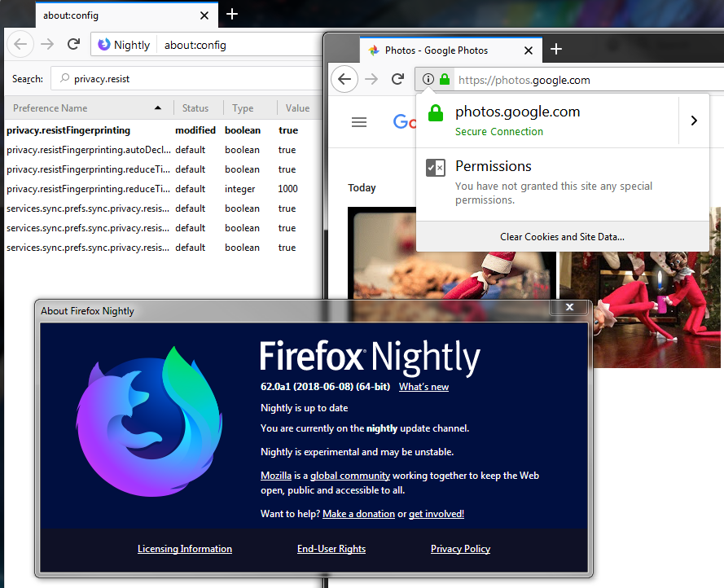Click the Firefox Nightly logo in About dialog
The width and height of the screenshot is (724, 588).
(149, 422)
